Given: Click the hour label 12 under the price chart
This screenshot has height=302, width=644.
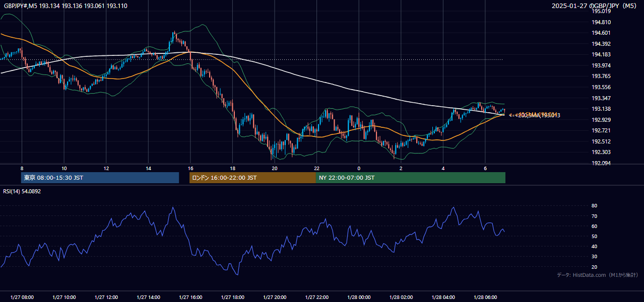Looking at the screenshot, I should [106, 168].
